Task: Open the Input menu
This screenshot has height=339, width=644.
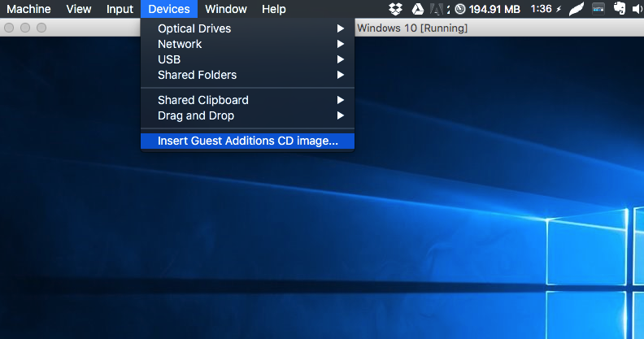Action: click(120, 9)
